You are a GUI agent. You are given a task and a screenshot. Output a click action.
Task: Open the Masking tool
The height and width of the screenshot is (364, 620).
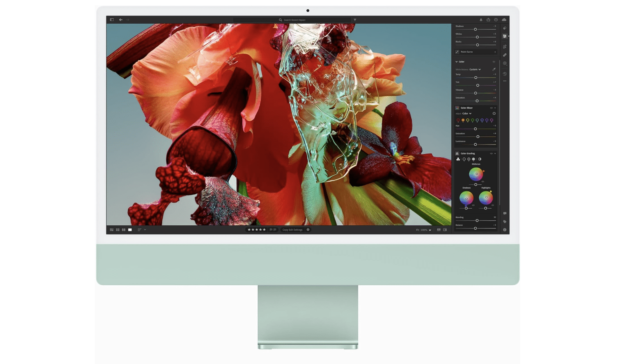click(x=505, y=64)
